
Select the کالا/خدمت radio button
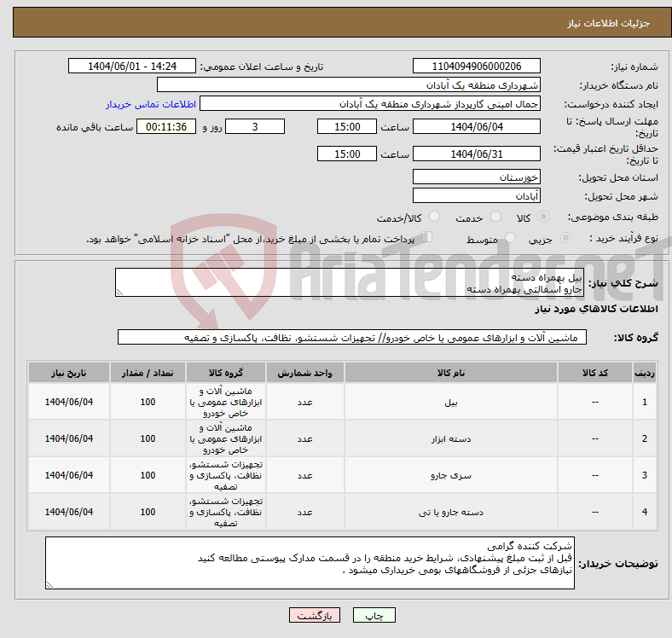[434, 217]
